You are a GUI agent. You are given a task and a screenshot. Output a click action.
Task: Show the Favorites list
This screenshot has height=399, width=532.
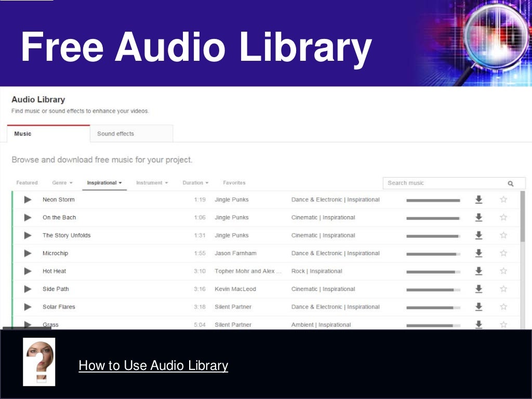[234, 183]
